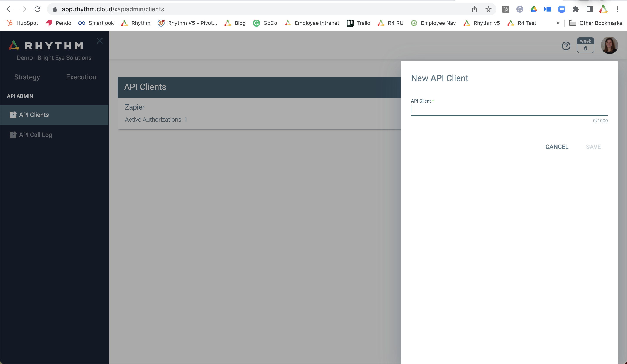Screen dimensions: 627x364
Task: Open the Google Drive extension icon
Action: coord(534,9)
